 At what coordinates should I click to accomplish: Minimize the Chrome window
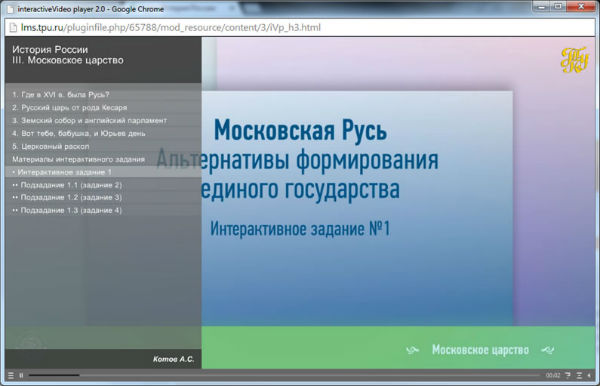[x=541, y=6]
